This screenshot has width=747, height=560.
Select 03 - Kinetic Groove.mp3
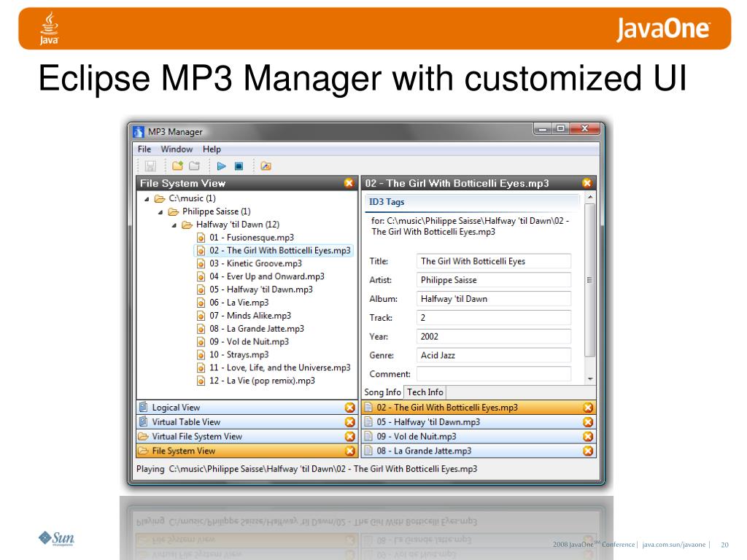(255, 263)
